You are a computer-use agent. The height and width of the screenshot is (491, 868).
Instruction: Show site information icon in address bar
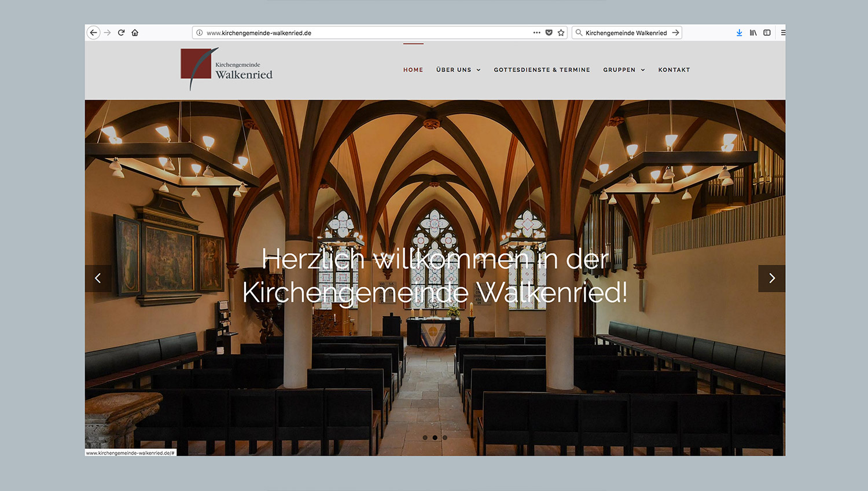coord(200,33)
